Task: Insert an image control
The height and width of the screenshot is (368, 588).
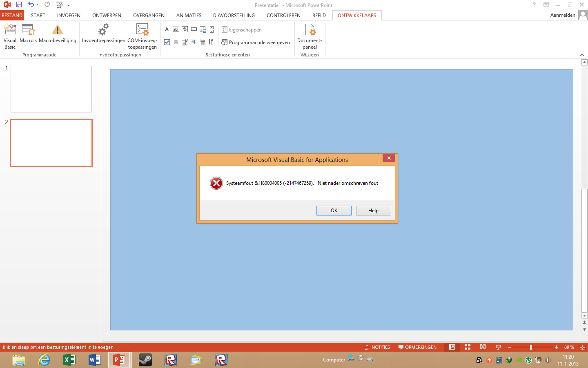Action: [203, 29]
